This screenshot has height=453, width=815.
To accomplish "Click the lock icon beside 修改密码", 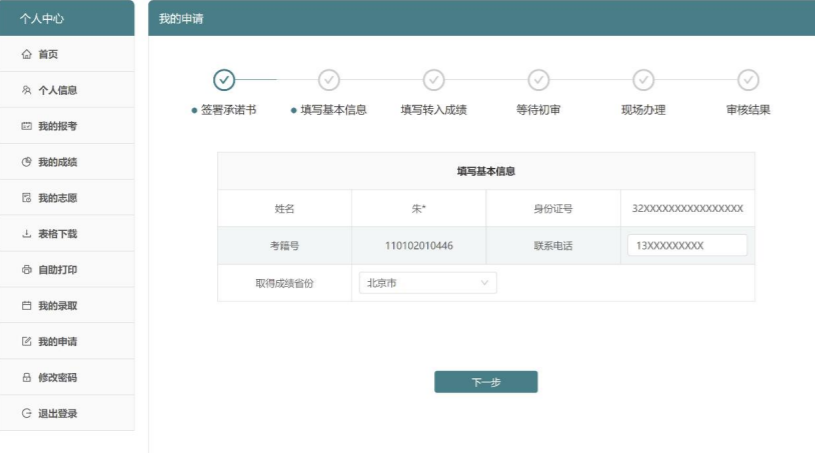I will point(27,378).
